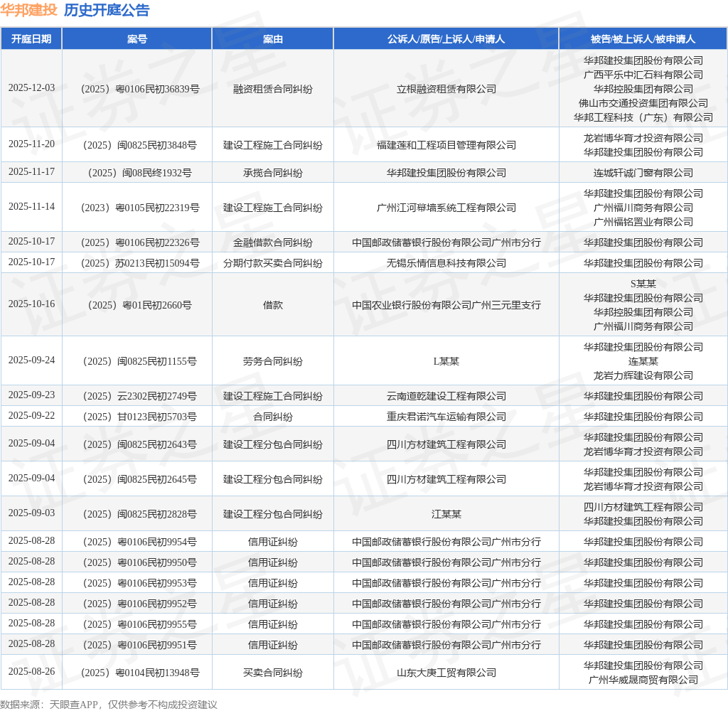Select case number 闽0825民初1155号
Image resolution: width=728 pixels, height=711 pixels.
140,361
